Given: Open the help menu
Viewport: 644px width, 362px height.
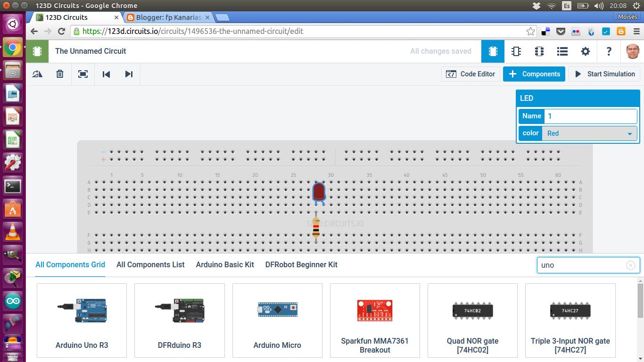Looking at the screenshot, I should click(x=608, y=51).
